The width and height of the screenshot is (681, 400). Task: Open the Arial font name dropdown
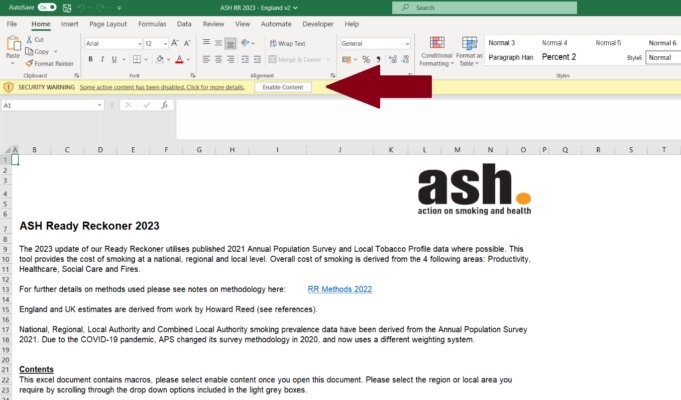139,43
